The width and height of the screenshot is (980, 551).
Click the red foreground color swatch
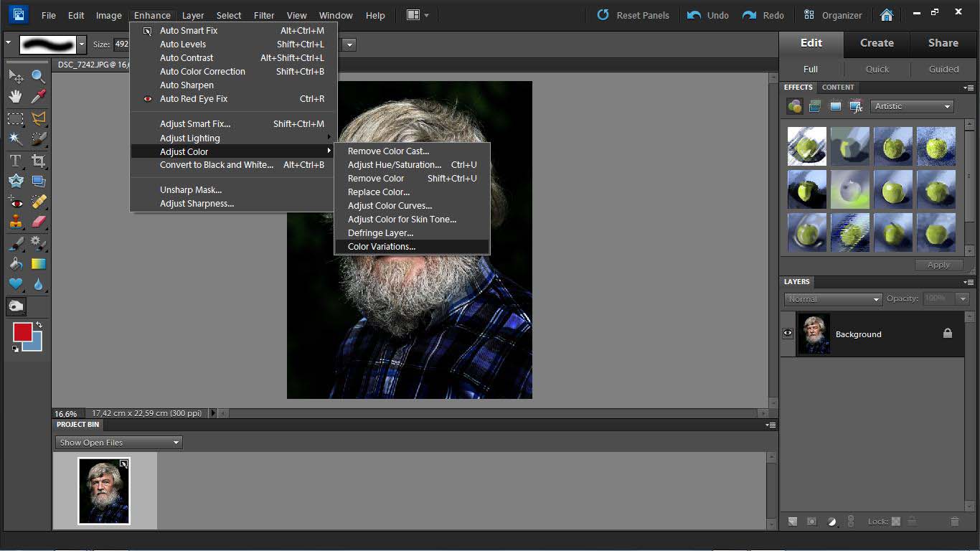[x=22, y=331]
